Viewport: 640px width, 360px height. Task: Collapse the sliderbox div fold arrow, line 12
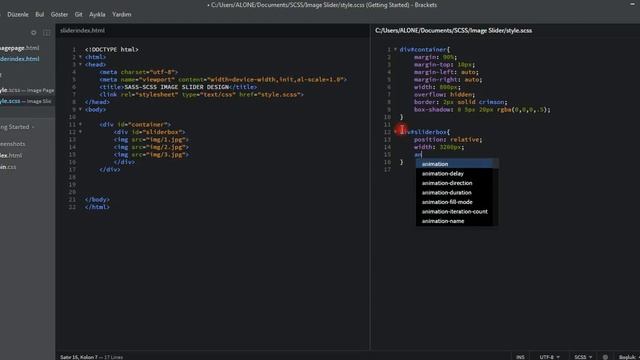coord(80,132)
